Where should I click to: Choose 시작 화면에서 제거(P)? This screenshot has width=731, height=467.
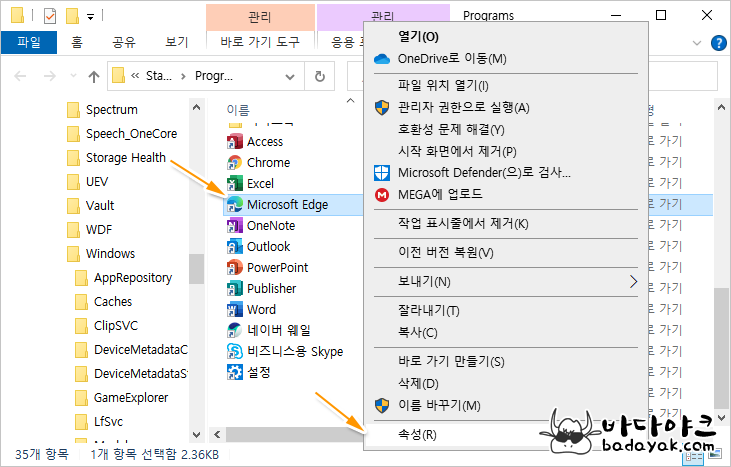tap(506, 151)
